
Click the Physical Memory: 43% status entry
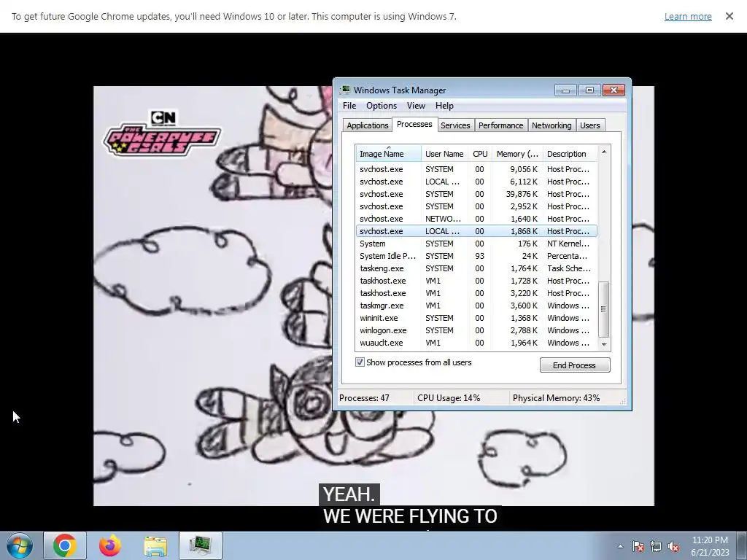pos(556,398)
